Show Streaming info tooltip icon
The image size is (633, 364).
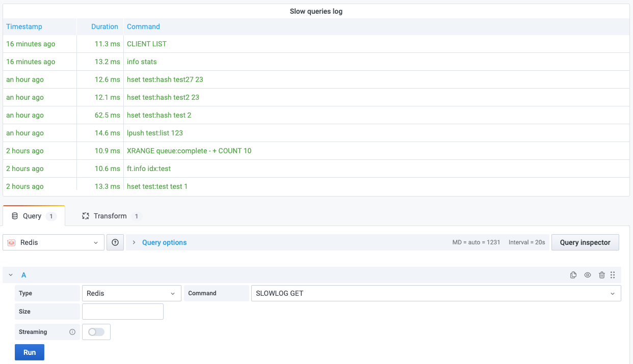[72, 332]
